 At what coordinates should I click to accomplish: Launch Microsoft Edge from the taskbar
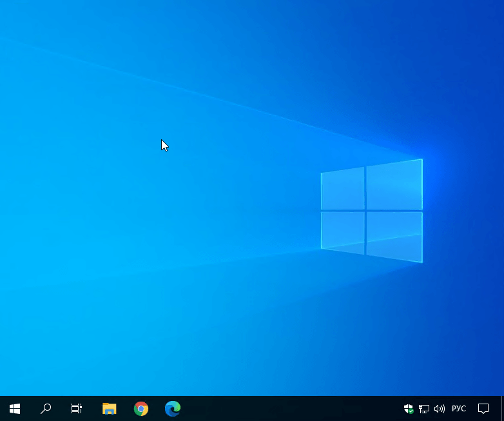tap(173, 409)
